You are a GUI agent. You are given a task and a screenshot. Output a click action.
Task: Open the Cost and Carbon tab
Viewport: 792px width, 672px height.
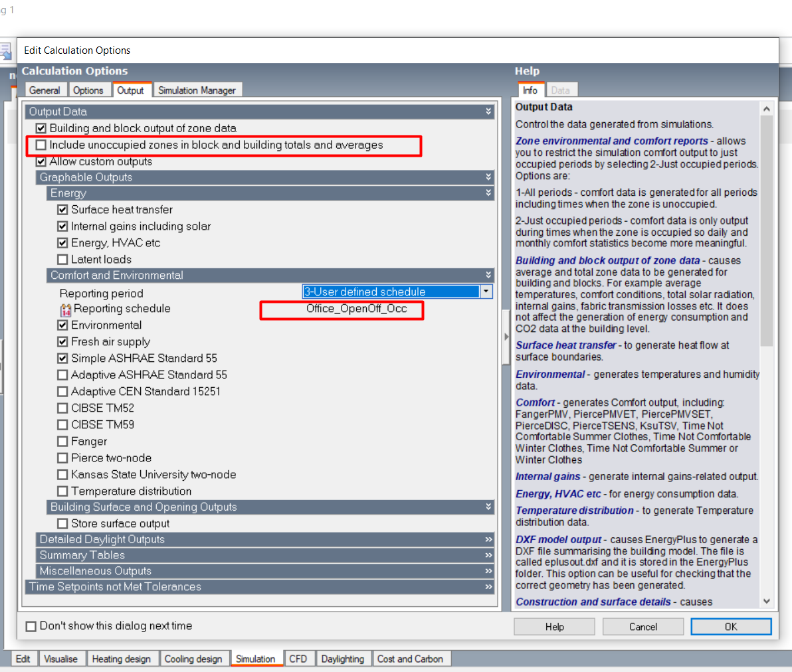click(410, 659)
